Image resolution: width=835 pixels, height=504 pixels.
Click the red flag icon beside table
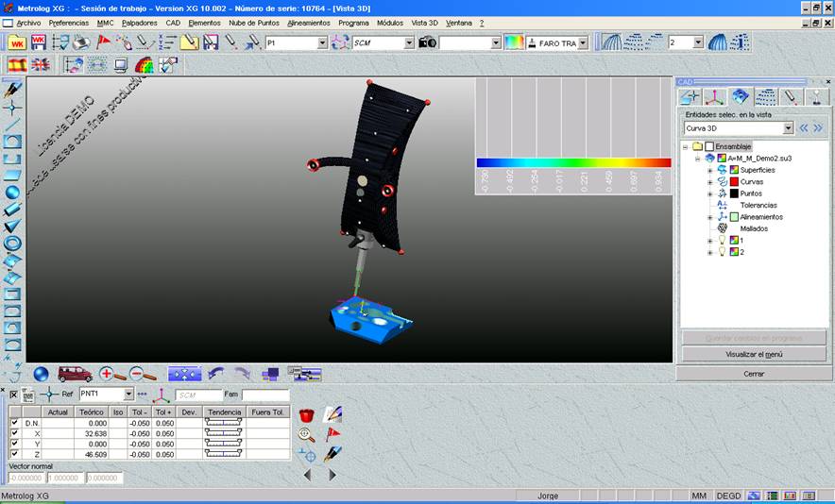332,435
